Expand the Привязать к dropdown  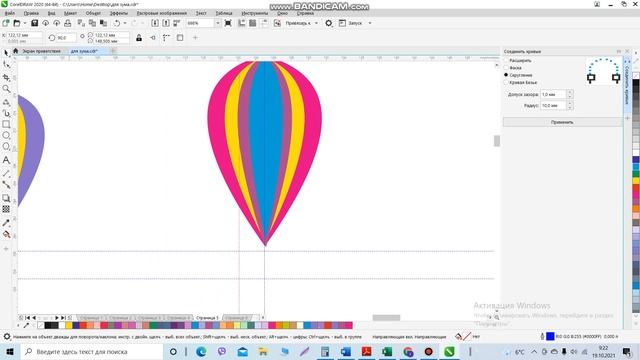pyautogui.click(x=316, y=23)
